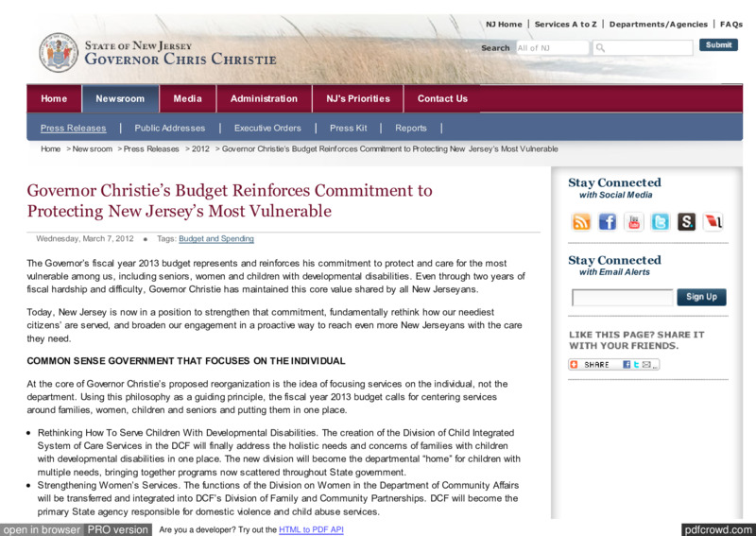The height and width of the screenshot is (536, 756).
Task: Click the HTML to PDF API link
Action: (311, 529)
